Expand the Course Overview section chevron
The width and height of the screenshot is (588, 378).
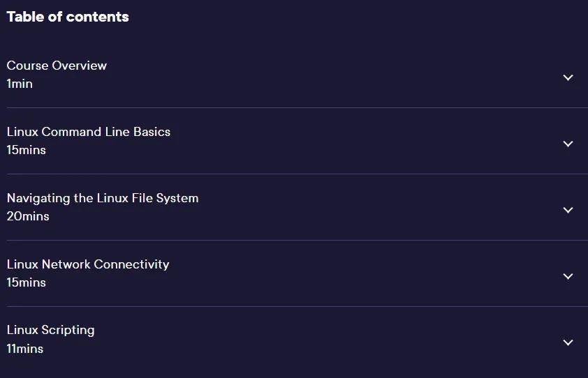pos(568,77)
